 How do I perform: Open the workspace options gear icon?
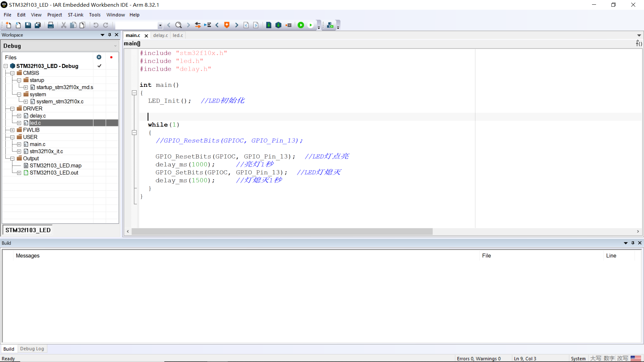(x=99, y=57)
